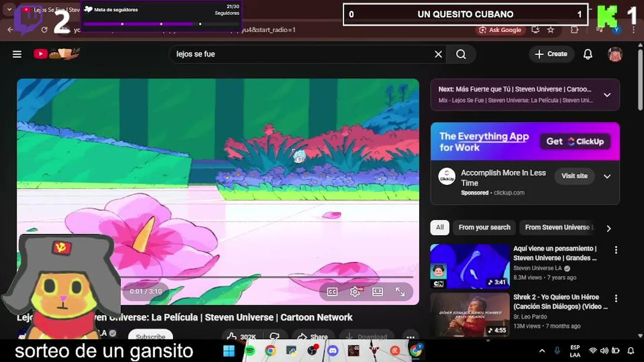
Task: Share the Lejos Se Fue video
Action: (312, 336)
